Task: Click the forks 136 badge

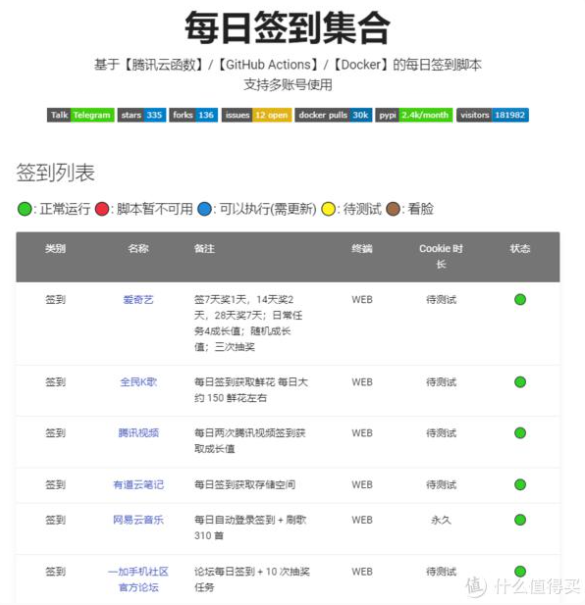Action: pyautogui.click(x=193, y=115)
